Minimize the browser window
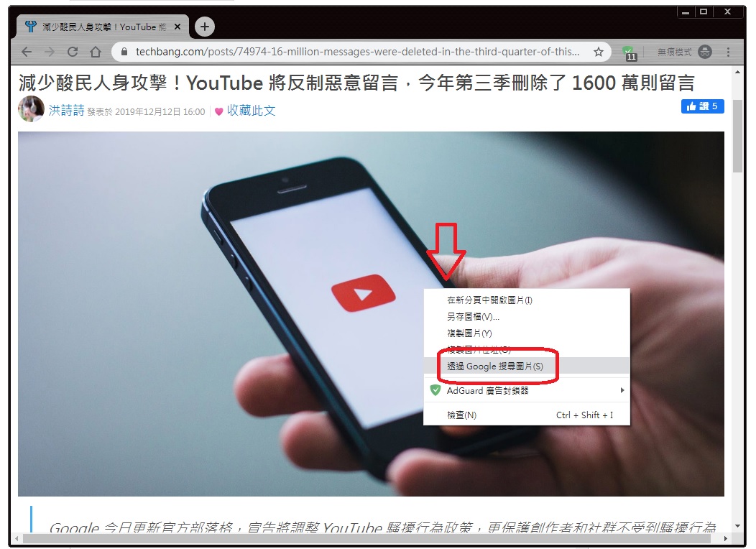Image resolution: width=756 pixels, height=549 pixels. 685,12
